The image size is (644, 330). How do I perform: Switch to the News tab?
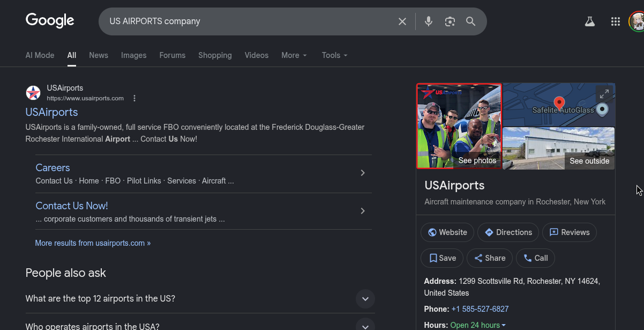tap(99, 55)
